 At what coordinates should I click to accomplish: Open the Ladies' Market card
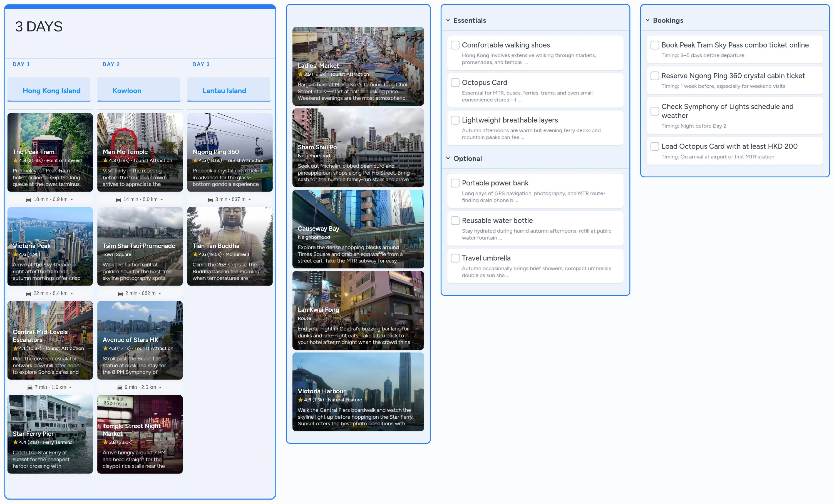tap(358, 66)
